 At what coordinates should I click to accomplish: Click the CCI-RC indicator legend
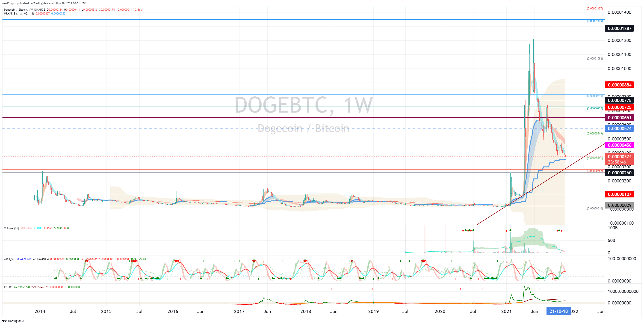click(8, 287)
